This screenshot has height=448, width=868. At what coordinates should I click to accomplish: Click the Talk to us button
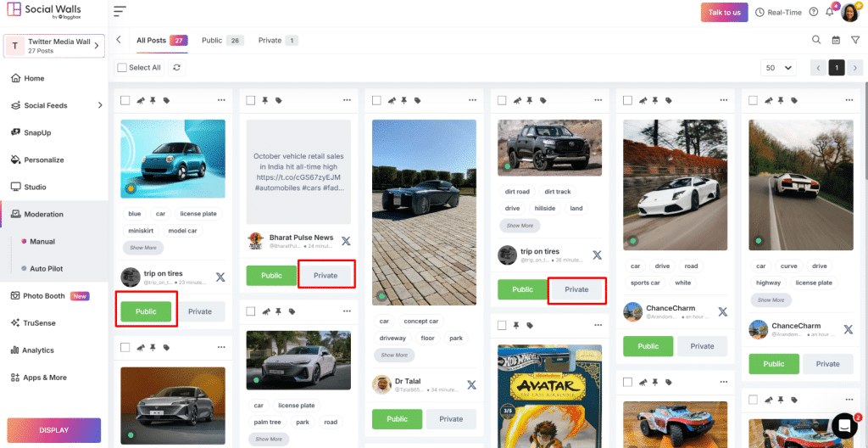click(x=724, y=12)
